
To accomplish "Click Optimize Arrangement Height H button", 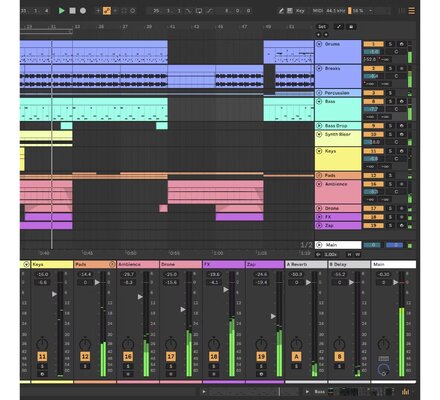I will (x=349, y=254).
